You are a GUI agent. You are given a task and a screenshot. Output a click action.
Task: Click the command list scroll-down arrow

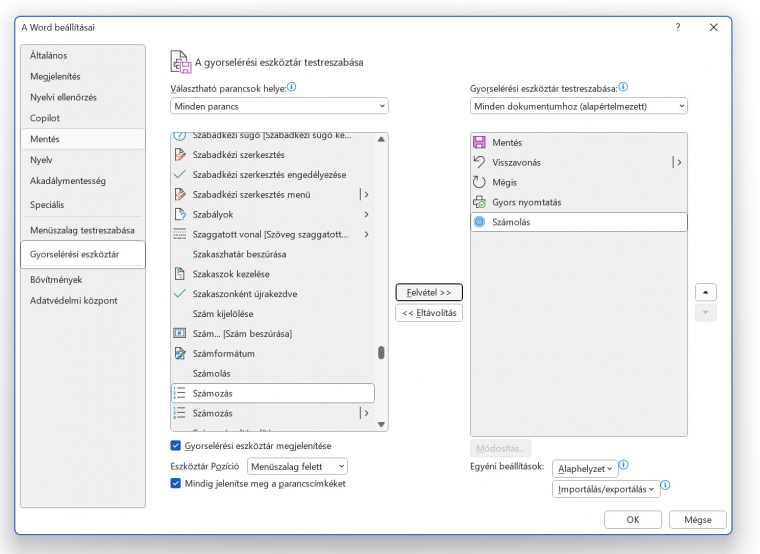point(381,425)
